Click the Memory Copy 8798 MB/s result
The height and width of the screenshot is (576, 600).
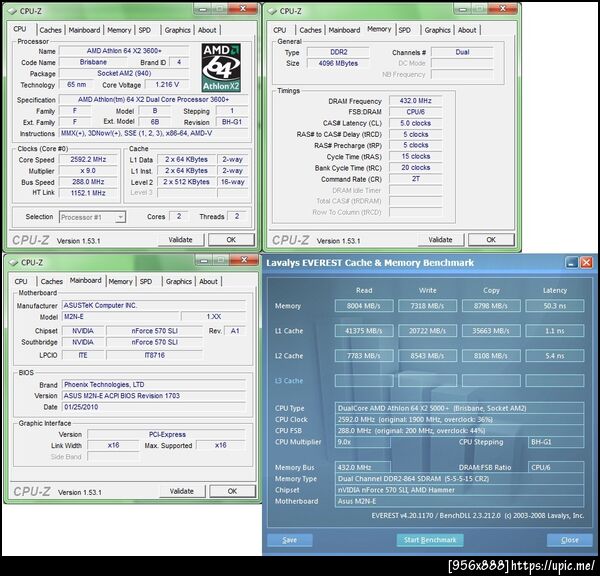(x=491, y=306)
